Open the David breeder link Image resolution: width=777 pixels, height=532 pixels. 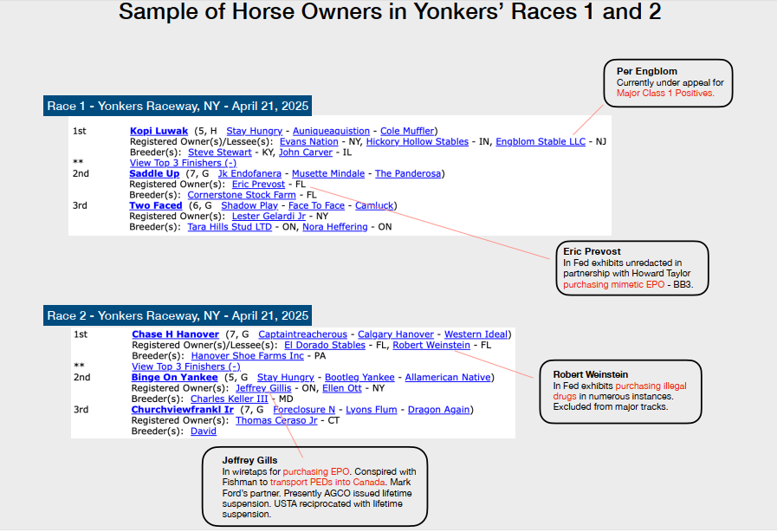(x=204, y=431)
